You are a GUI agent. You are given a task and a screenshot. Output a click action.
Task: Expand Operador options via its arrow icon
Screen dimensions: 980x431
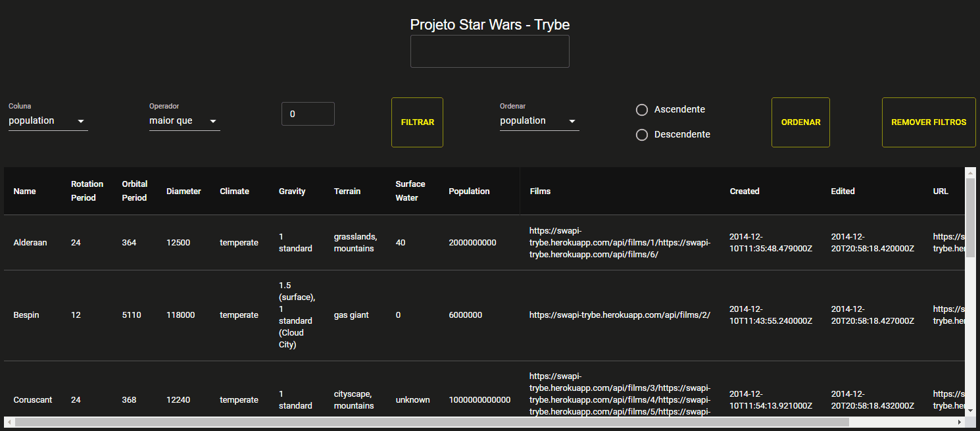tap(213, 121)
